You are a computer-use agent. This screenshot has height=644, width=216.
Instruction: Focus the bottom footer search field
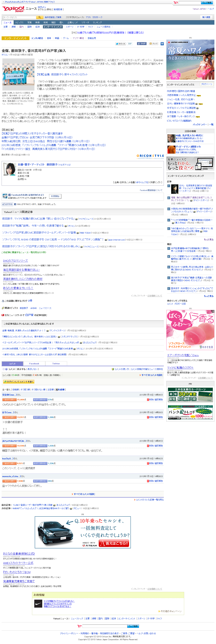[x=105, y=626]
